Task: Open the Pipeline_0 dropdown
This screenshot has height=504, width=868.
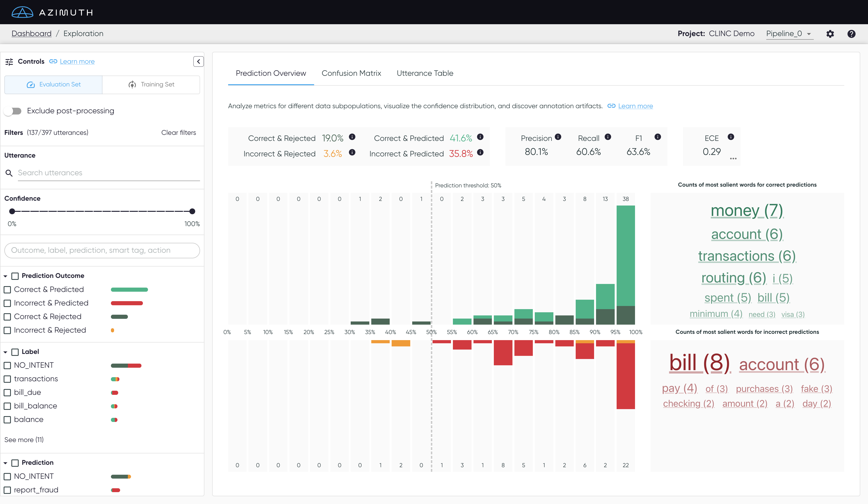Action: tap(789, 34)
